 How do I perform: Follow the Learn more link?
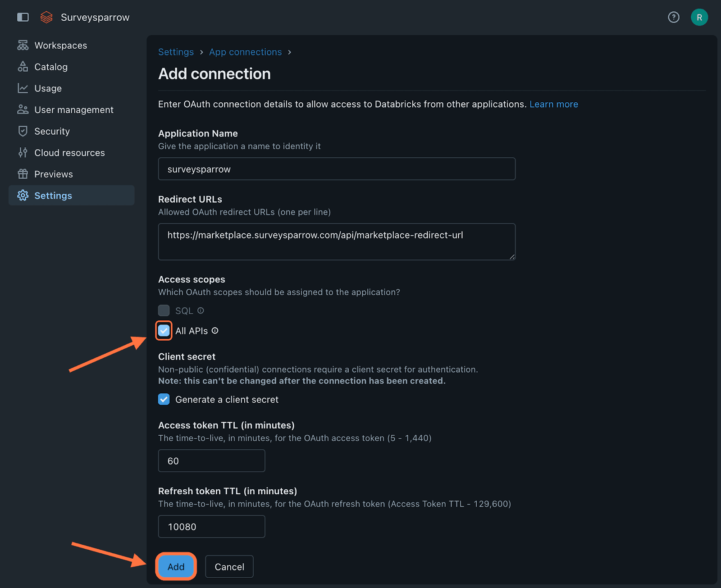tap(553, 104)
